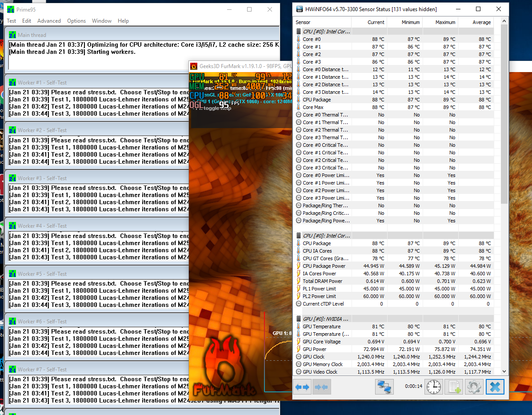Open the Advanced menu in Prime95

click(49, 21)
